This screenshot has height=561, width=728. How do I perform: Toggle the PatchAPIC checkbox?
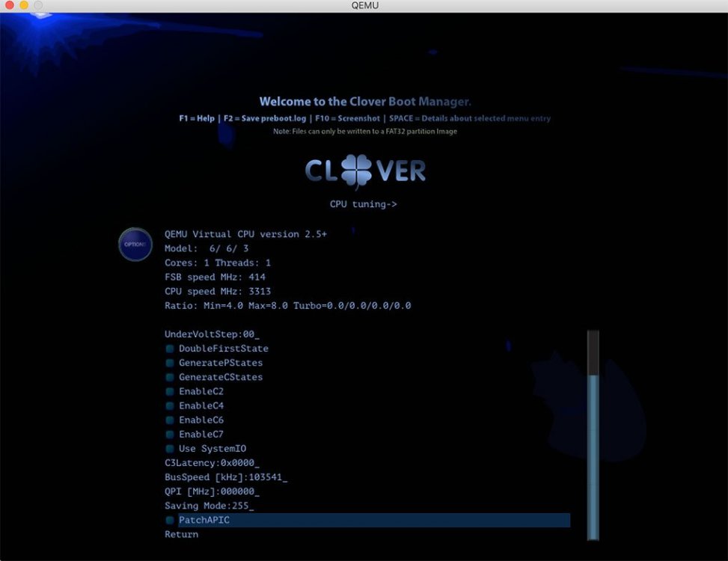pyautogui.click(x=170, y=520)
